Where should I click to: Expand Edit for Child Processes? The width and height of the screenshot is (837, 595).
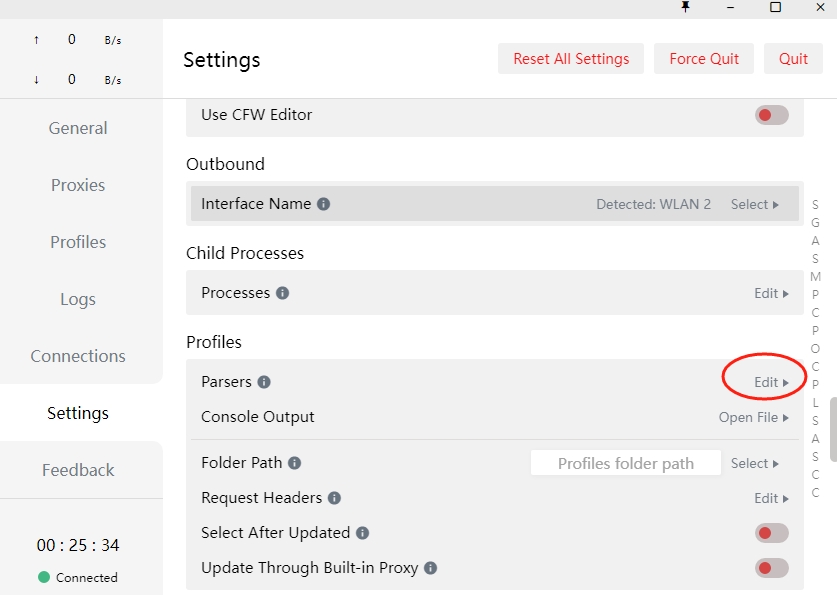[771, 293]
